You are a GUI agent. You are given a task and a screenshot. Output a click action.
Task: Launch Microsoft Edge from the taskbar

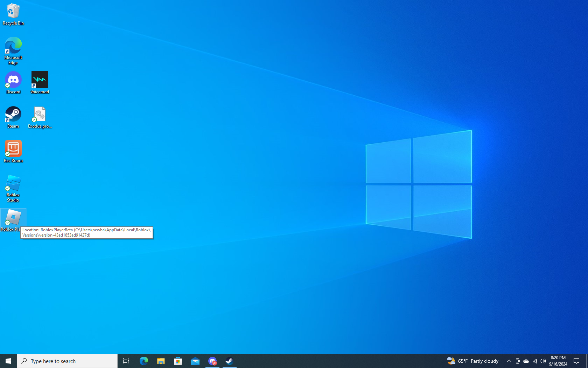pos(143,361)
